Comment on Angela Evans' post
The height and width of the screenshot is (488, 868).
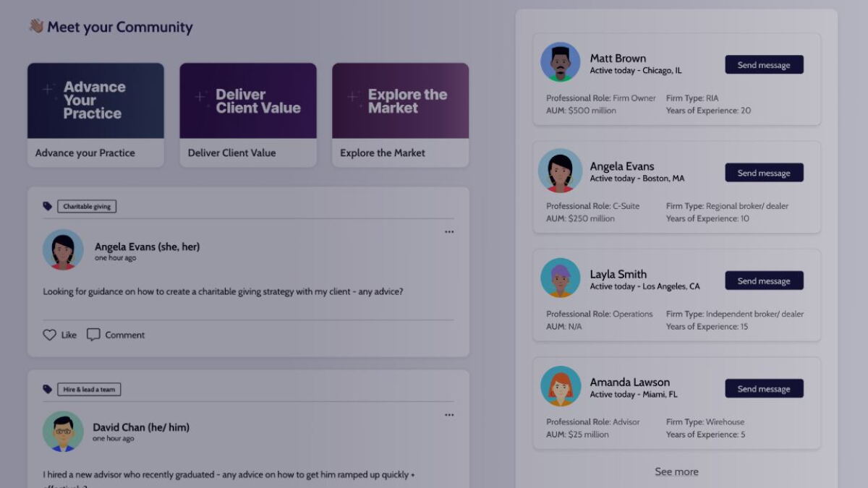[116, 335]
